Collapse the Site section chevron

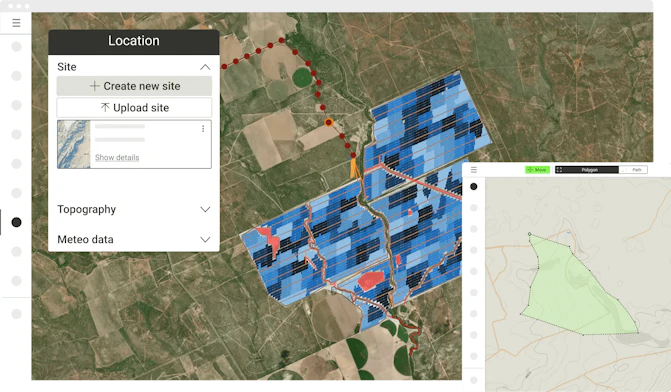coord(205,67)
